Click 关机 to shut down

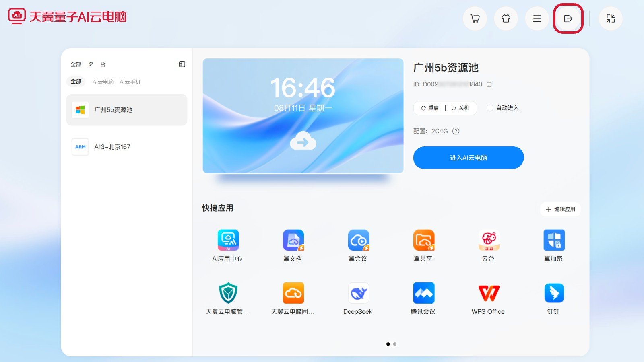[460, 108]
